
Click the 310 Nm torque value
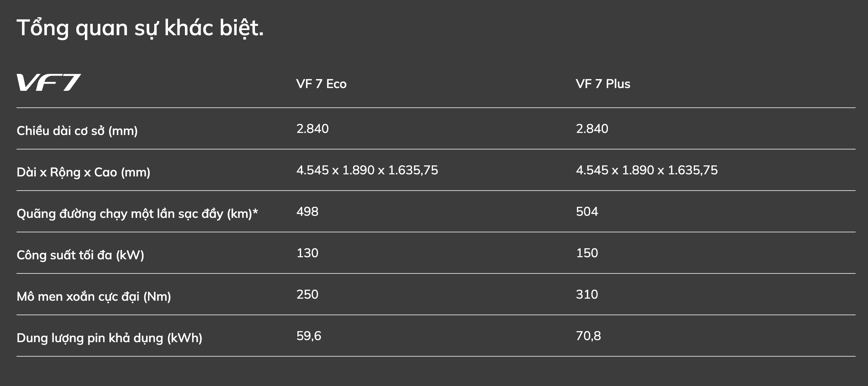(x=587, y=295)
